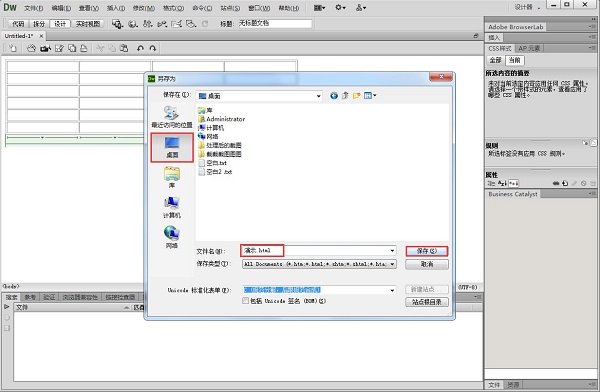The height and width of the screenshot is (392, 600).
Task: Show list view A-Z in CSS properties
Action: click(502, 183)
